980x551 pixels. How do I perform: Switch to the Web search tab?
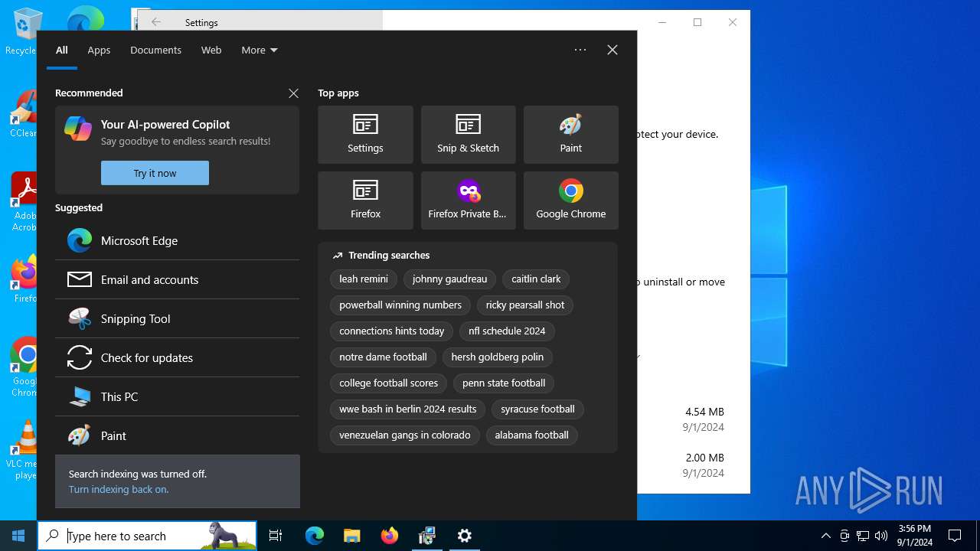click(x=211, y=50)
